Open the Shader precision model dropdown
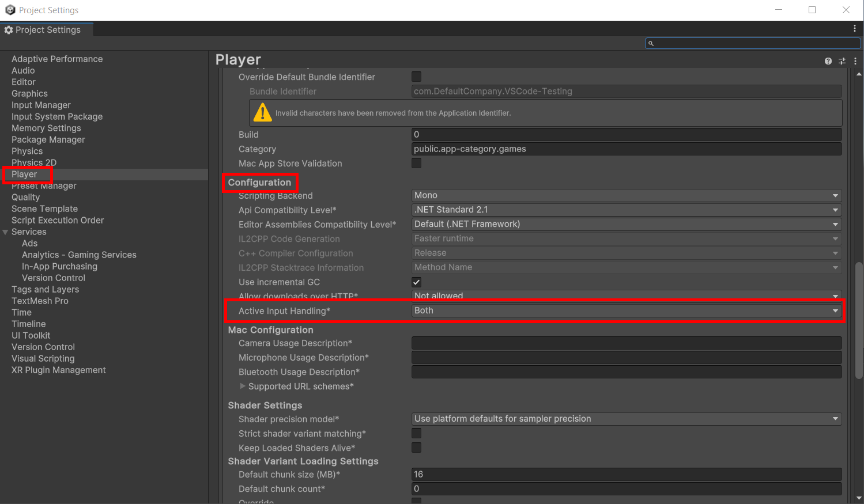This screenshot has width=864, height=504. coord(627,419)
